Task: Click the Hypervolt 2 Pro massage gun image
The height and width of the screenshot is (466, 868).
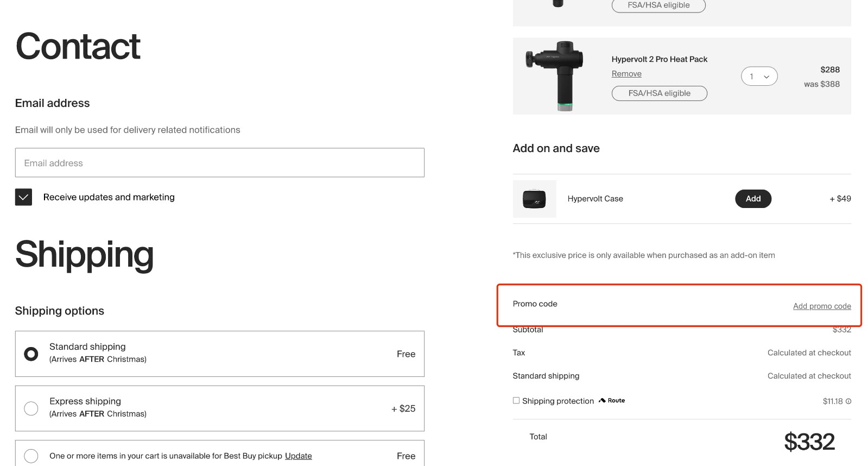Action: pos(557,75)
